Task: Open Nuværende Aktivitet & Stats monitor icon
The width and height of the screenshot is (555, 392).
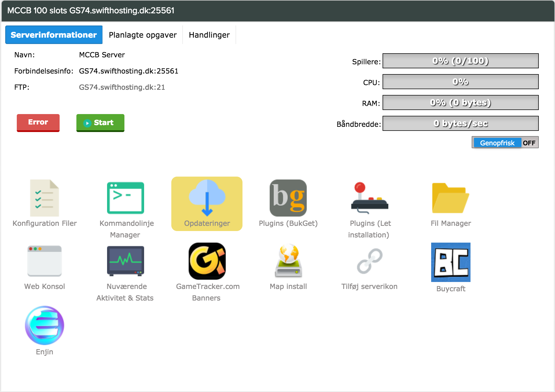Action: (126, 261)
